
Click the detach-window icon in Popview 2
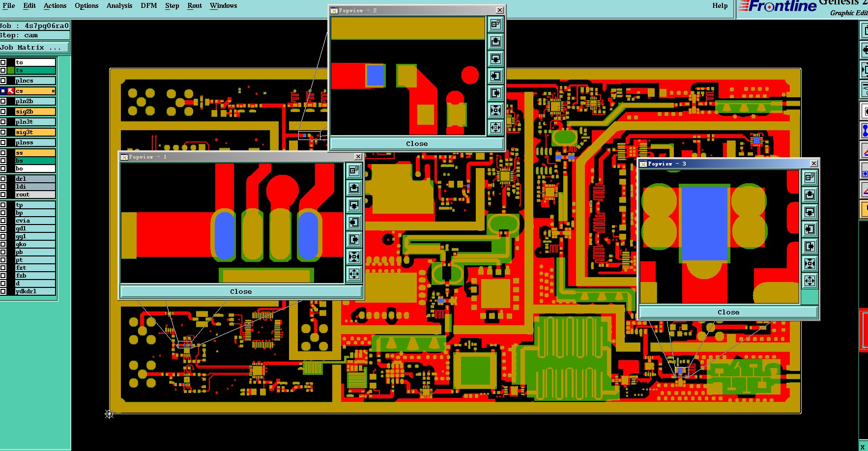[x=495, y=24]
